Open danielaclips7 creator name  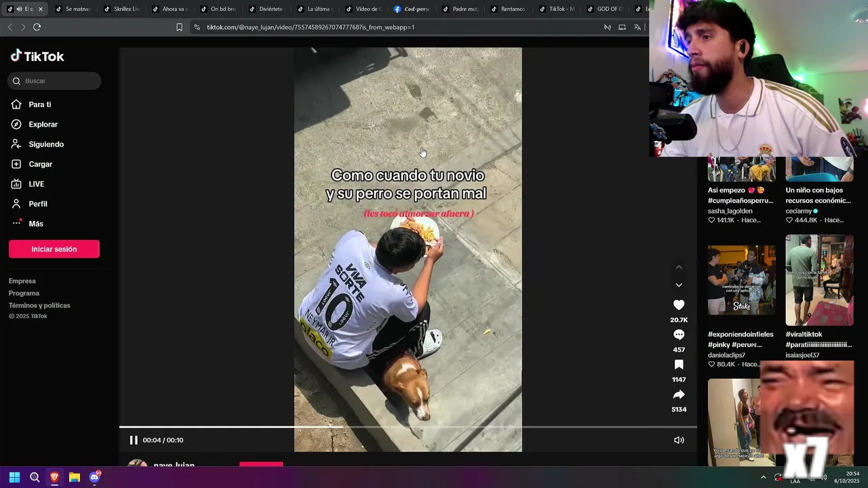pos(726,355)
